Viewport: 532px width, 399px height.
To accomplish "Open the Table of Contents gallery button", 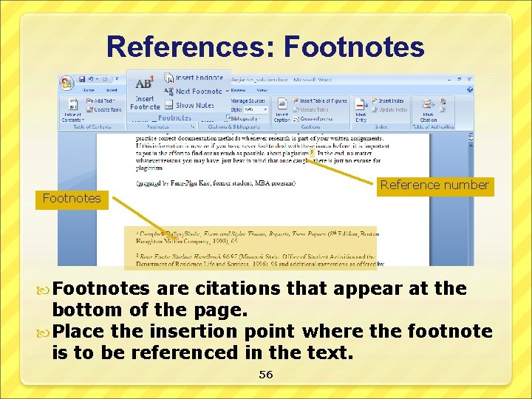I will coord(72,110).
